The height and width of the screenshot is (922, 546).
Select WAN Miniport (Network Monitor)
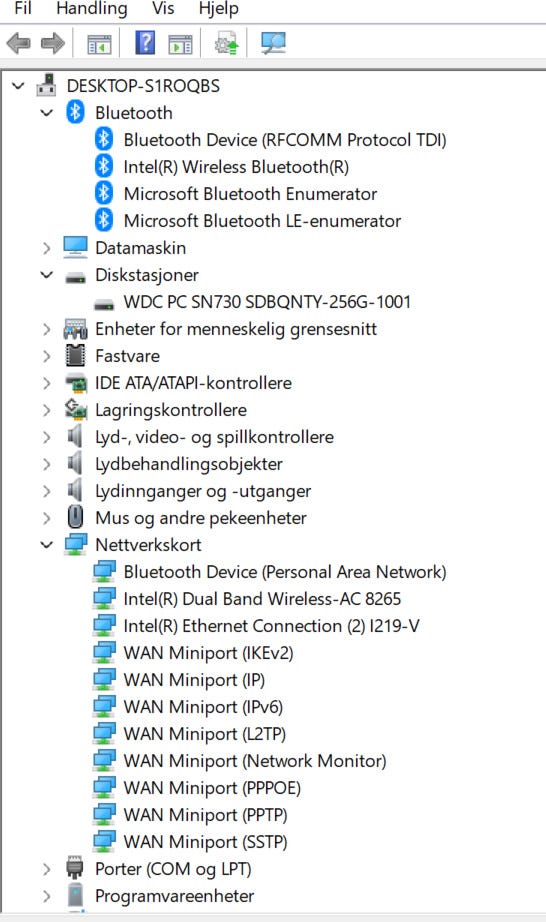255,761
